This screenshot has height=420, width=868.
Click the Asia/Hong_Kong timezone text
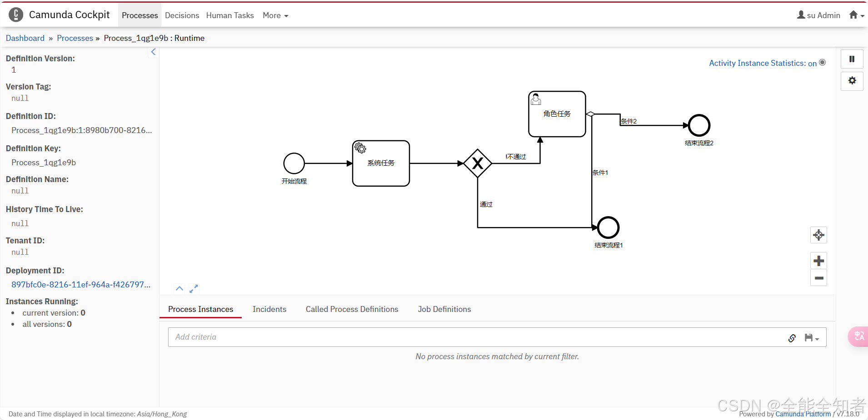pyautogui.click(x=162, y=414)
